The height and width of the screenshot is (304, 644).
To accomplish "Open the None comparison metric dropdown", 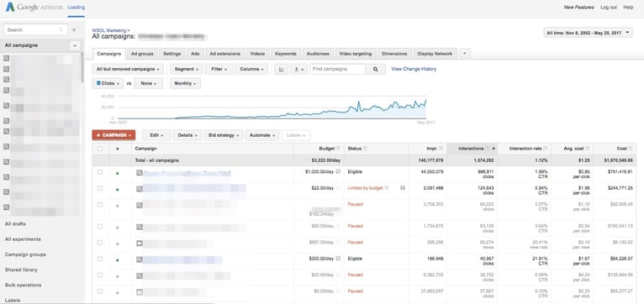I will click(x=148, y=83).
